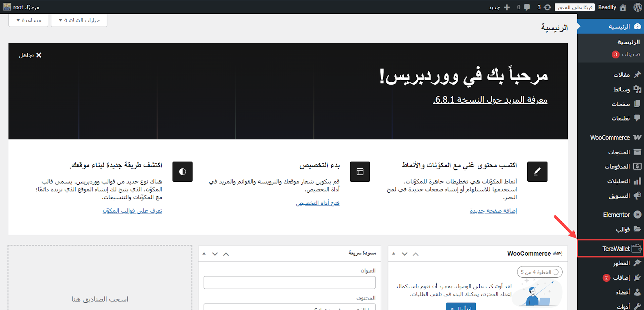This screenshot has height=310, width=644.
Task: Click the layout icon beside بدء التخصيص
Action: coord(360,172)
